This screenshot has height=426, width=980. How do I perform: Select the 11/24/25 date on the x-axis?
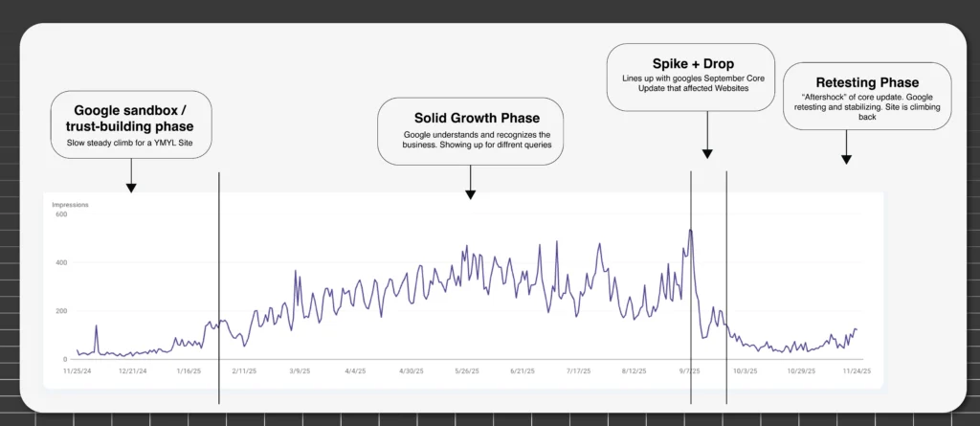pos(856,370)
